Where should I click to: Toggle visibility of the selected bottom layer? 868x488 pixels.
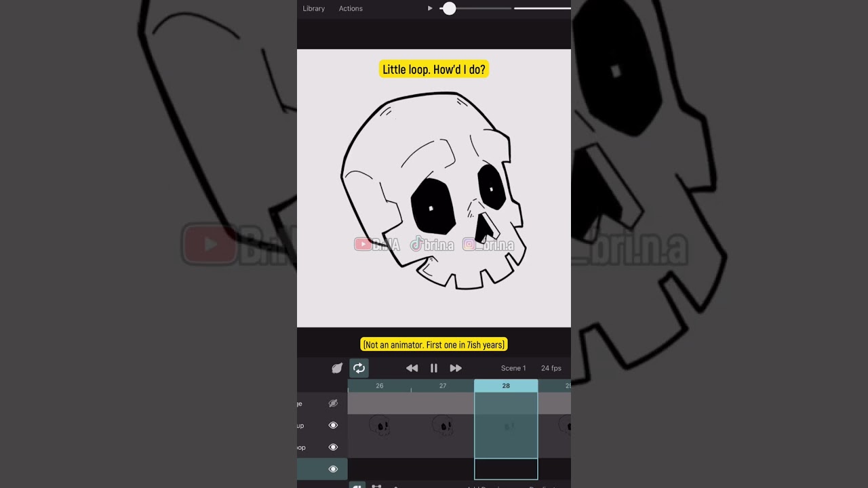[x=333, y=469]
